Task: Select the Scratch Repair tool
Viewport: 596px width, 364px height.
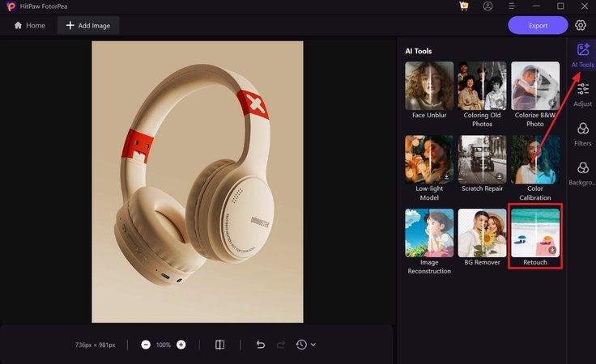Action: [x=482, y=164]
